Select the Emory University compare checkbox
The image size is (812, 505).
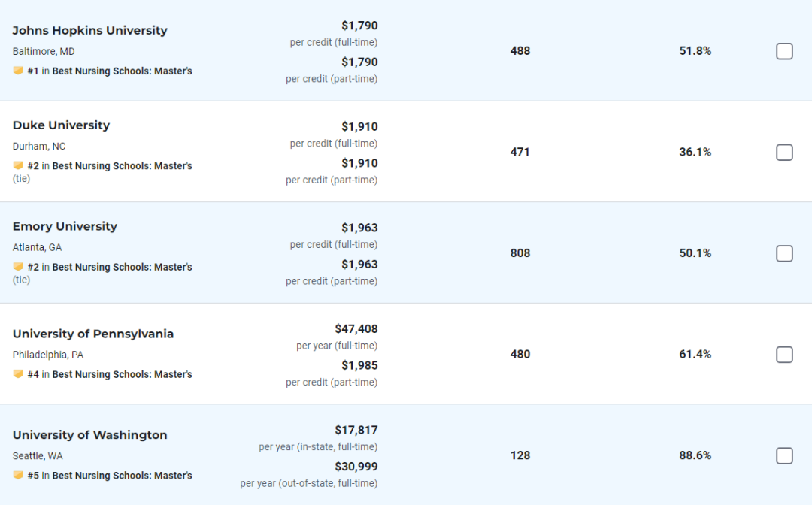tap(784, 253)
